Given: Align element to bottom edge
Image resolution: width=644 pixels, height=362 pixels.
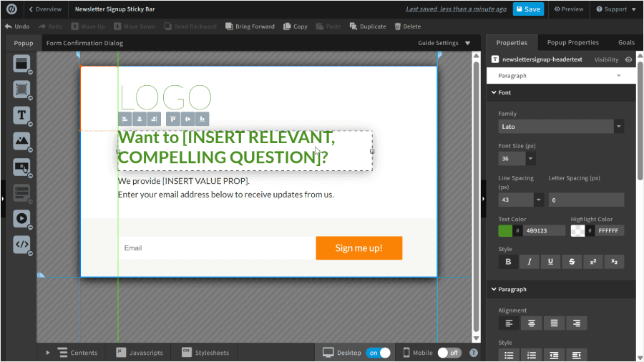Looking at the screenshot, I should pos(202,119).
